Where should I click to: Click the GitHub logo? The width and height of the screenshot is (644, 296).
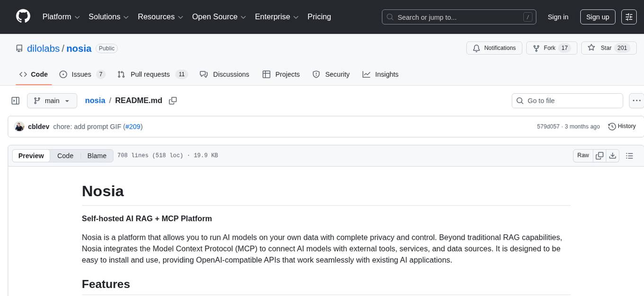pos(23,17)
